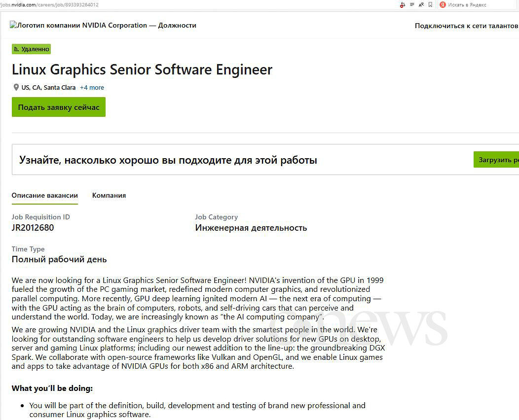
Task: Click the remote icon in Удаленно badge
Action: pos(17,49)
